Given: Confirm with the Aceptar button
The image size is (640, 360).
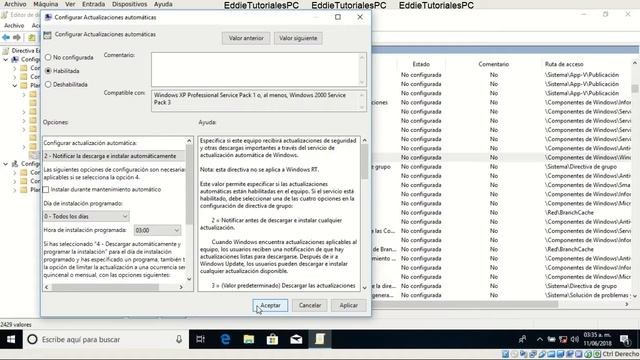Looking at the screenshot, I should point(270,305).
